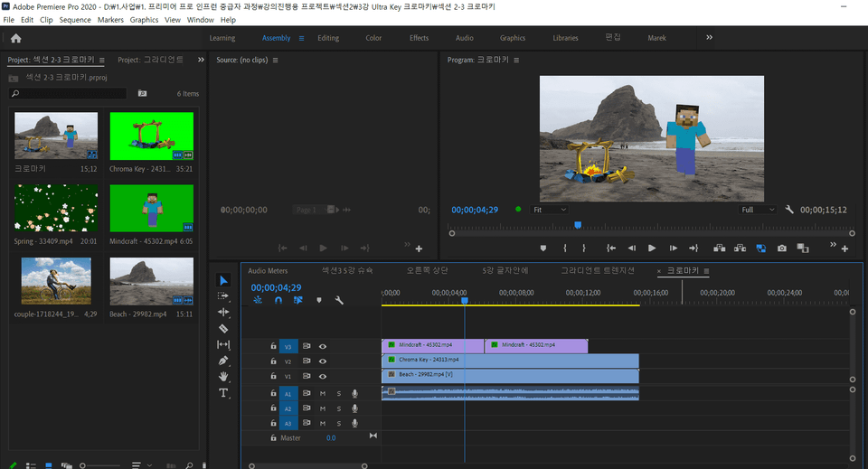Expand the Project panel overflow chevrons

pyautogui.click(x=201, y=60)
